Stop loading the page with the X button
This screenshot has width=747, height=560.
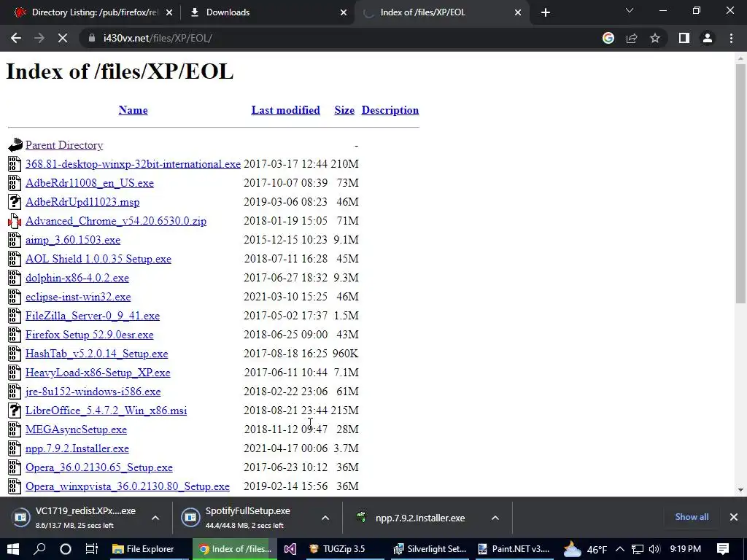coord(63,38)
